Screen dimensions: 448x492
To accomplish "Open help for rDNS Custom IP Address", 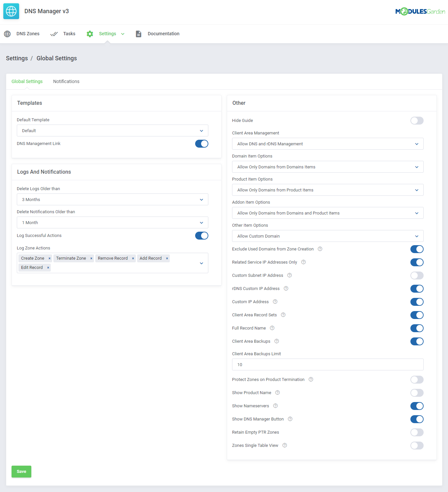I will [286, 288].
